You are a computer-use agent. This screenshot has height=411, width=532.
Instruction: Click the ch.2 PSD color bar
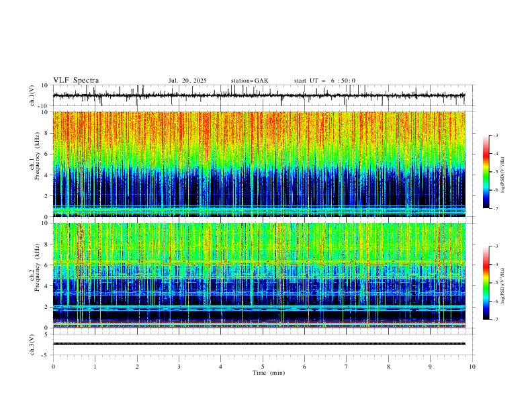pyautogui.click(x=486, y=283)
